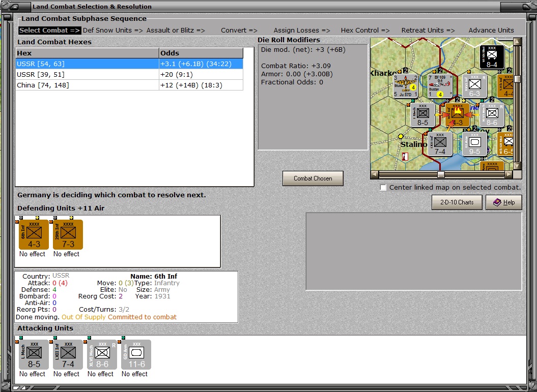Choose the GD Arm 11-6 attacking unit
The width and height of the screenshot is (537, 392).
click(136, 355)
